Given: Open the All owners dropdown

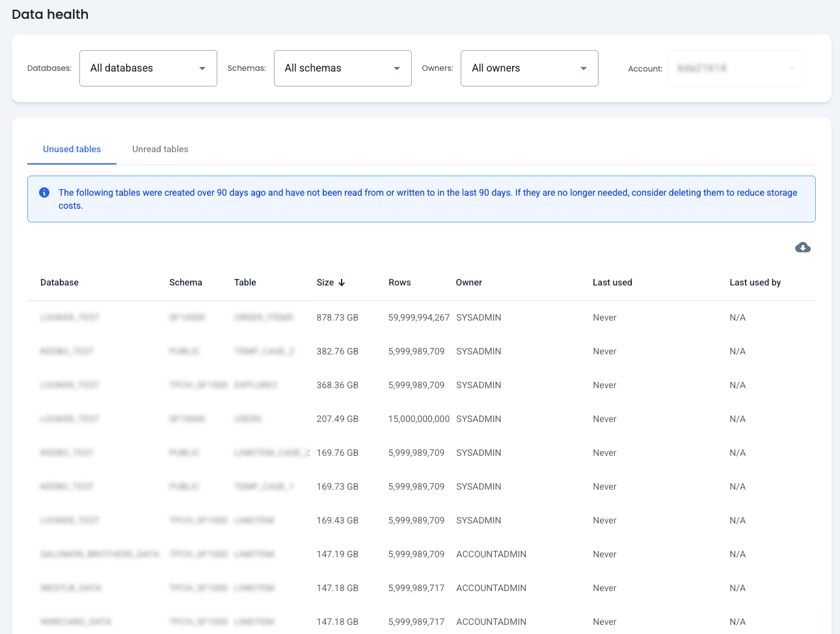Looking at the screenshot, I should click(530, 68).
